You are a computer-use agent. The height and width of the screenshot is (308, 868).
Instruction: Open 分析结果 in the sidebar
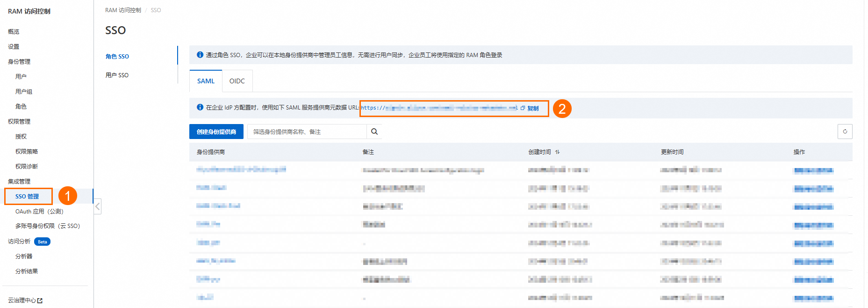[27, 271]
